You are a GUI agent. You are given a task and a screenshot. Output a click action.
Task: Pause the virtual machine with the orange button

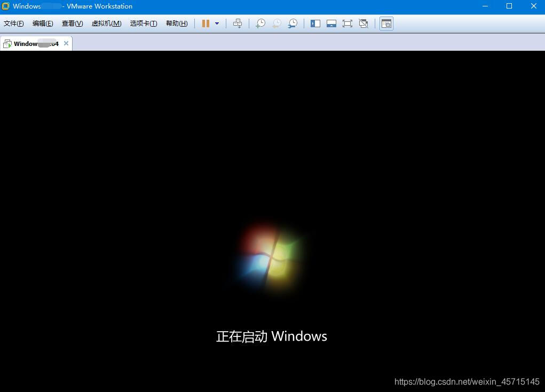click(x=206, y=23)
